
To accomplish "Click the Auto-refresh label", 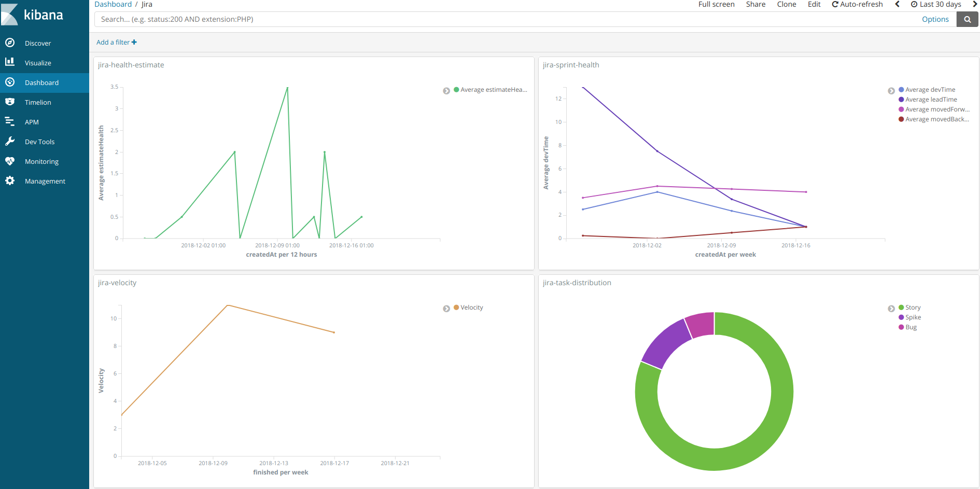I will point(861,4).
